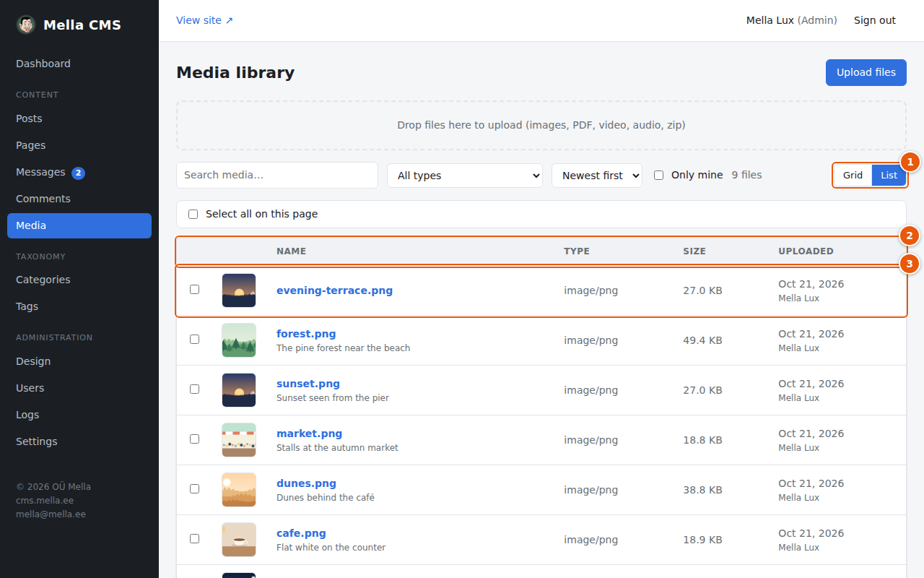Open the sunset.png file link
The height and width of the screenshot is (578, 924).
tap(308, 384)
